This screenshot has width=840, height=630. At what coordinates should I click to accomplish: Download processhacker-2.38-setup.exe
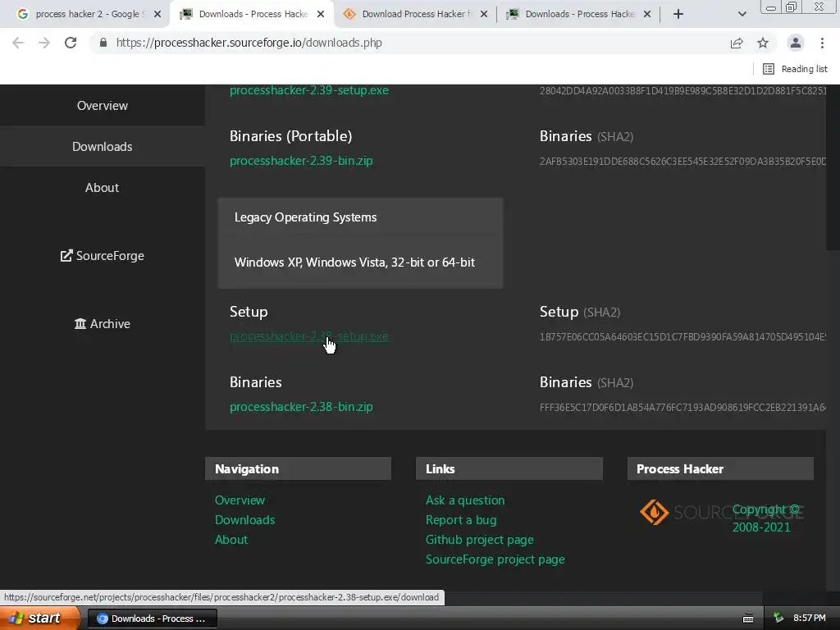(309, 336)
